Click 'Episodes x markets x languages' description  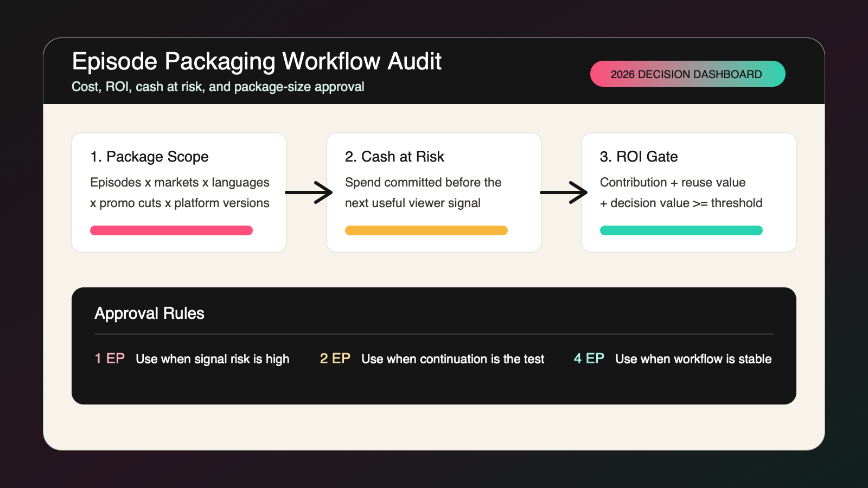coord(180,182)
